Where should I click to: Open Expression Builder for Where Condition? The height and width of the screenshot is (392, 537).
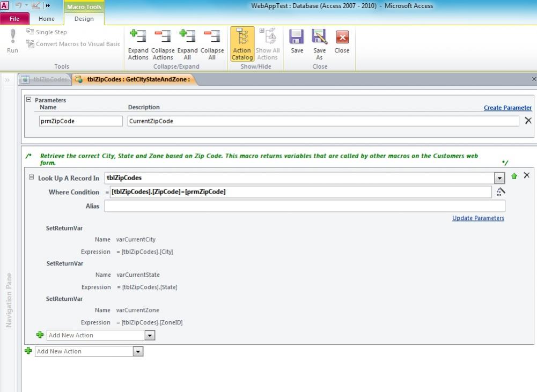tap(501, 192)
